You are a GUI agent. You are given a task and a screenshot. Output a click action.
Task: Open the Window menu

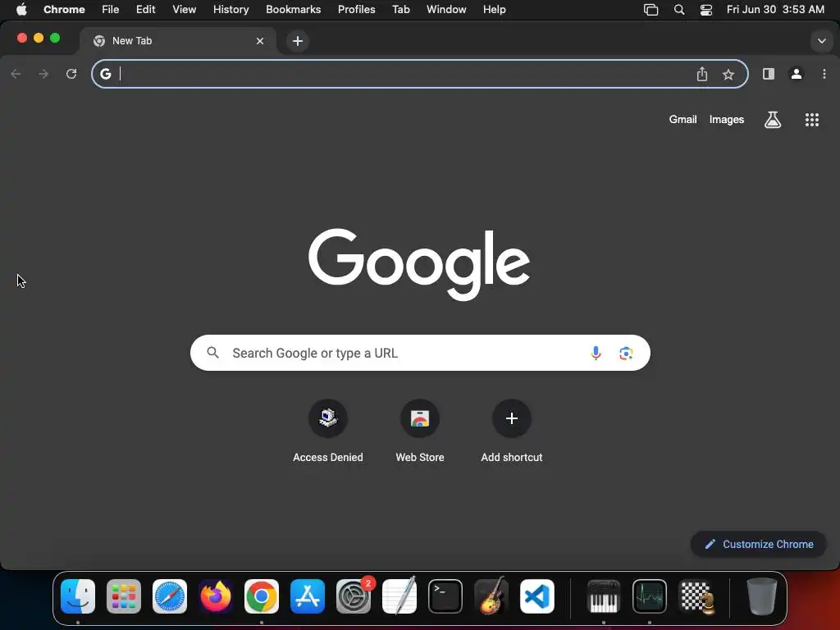click(x=446, y=10)
